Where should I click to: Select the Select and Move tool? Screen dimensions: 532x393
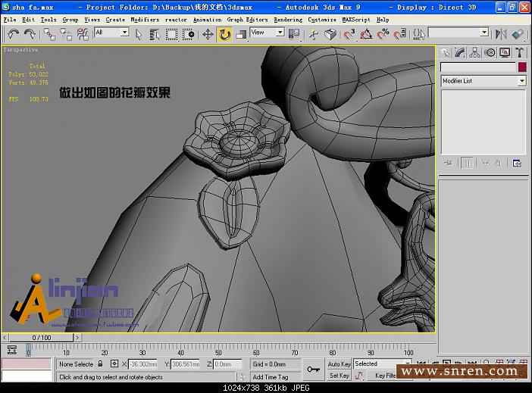[208, 34]
